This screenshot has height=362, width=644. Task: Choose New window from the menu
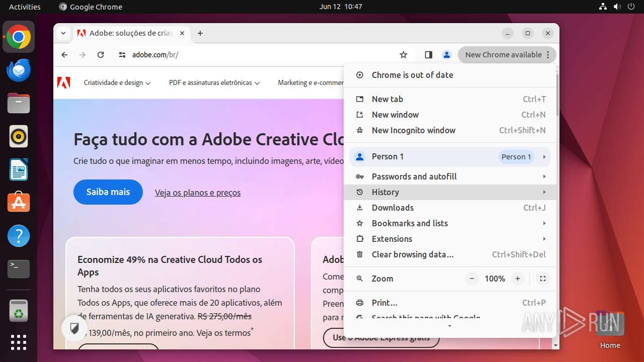click(x=449, y=115)
